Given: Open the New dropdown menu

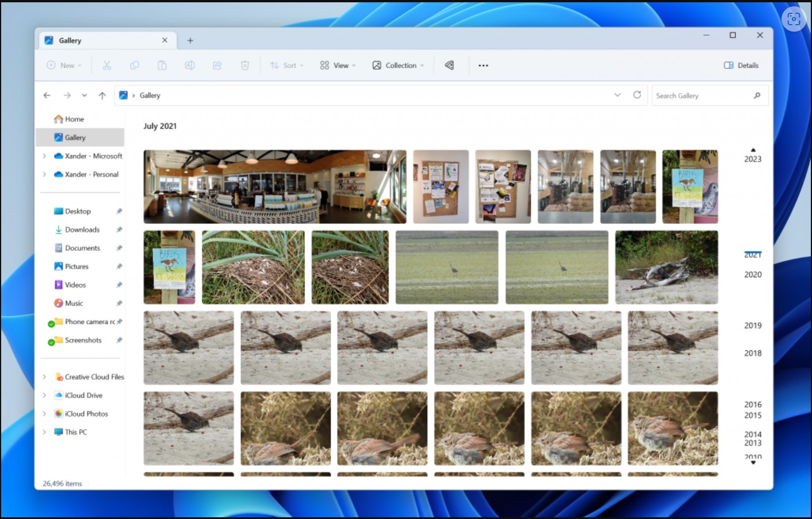Looking at the screenshot, I should tap(64, 66).
